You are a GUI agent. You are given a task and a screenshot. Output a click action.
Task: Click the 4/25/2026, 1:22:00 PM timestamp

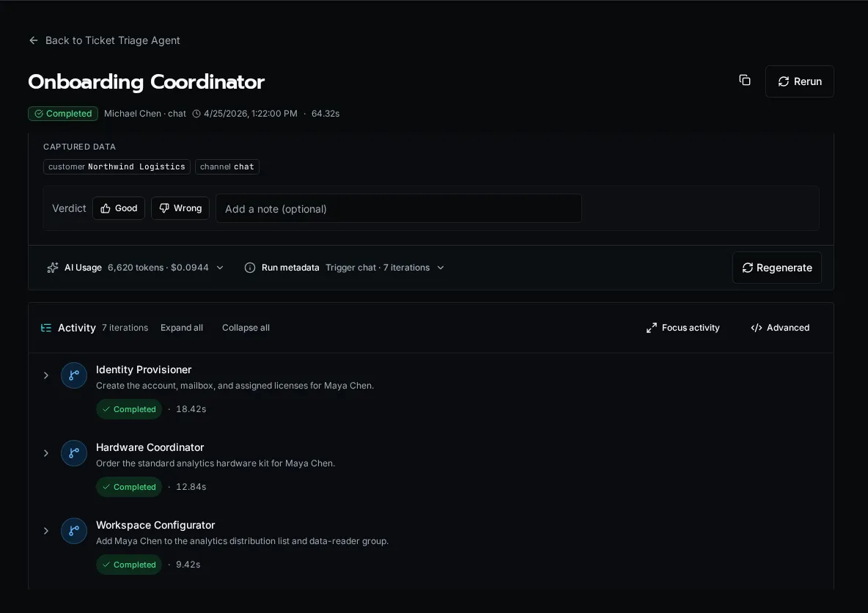pyautogui.click(x=250, y=114)
